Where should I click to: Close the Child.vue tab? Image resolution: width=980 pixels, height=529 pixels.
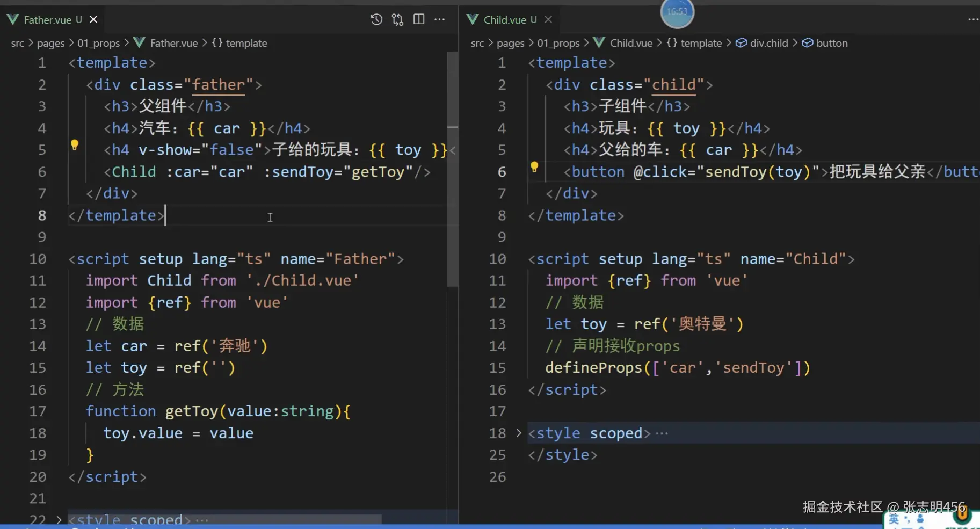pos(548,19)
